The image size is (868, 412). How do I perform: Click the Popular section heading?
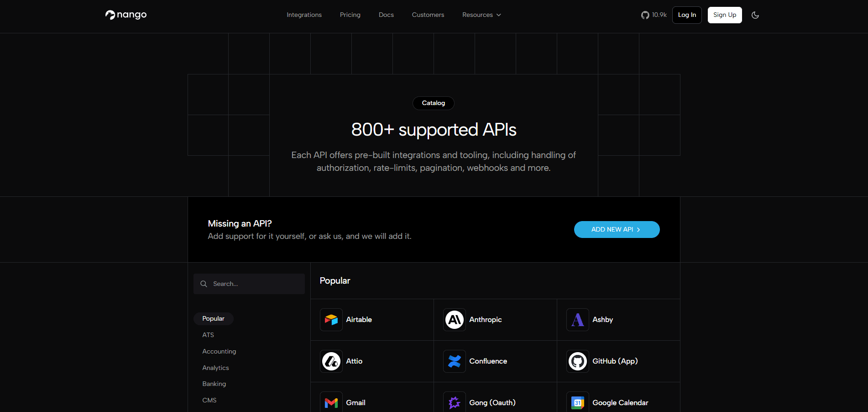[335, 281]
